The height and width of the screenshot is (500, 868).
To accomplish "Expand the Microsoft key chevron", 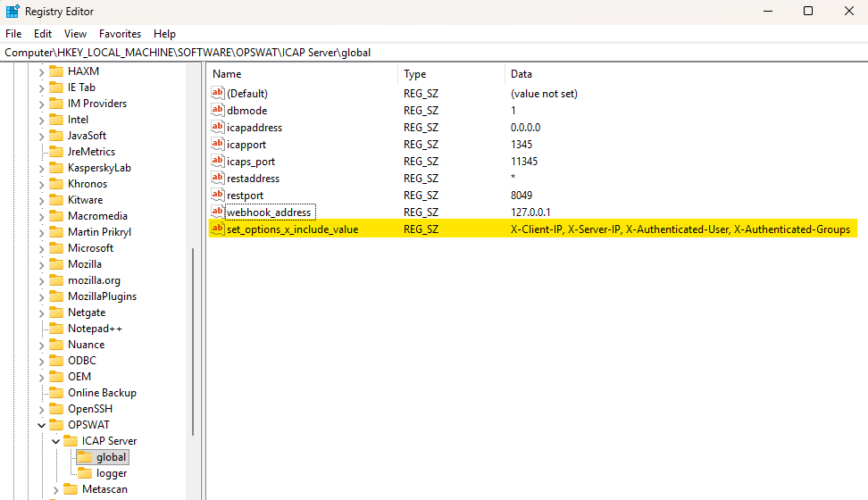I will coord(41,248).
